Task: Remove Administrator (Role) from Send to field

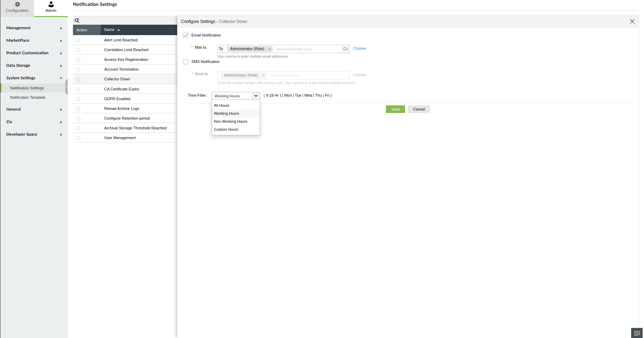Action: pyautogui.click(x=263, y=75)
